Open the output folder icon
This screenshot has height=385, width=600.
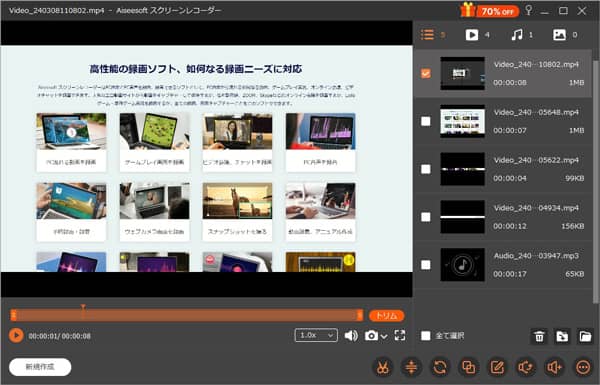585,336
